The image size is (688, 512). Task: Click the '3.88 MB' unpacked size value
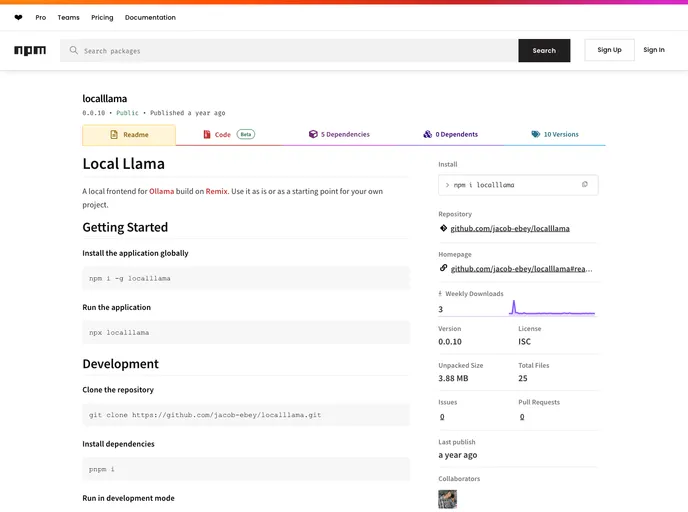453,378
